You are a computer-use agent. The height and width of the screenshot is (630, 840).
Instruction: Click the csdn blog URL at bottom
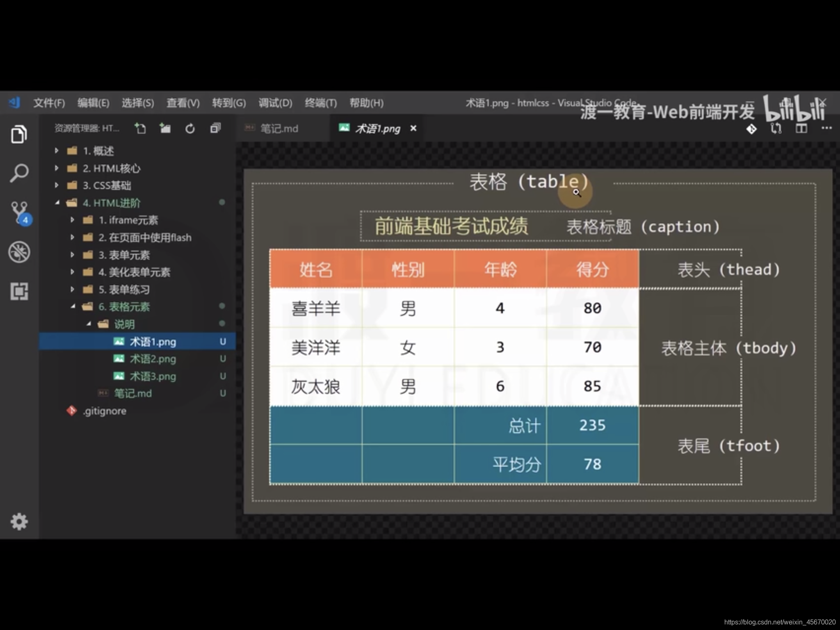click(x=780, y=622)
